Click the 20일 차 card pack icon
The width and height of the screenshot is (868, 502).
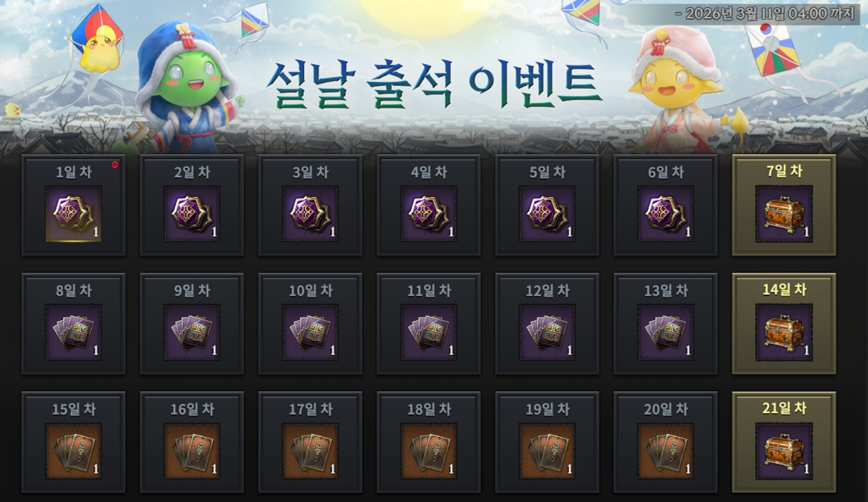click(665, 451)
